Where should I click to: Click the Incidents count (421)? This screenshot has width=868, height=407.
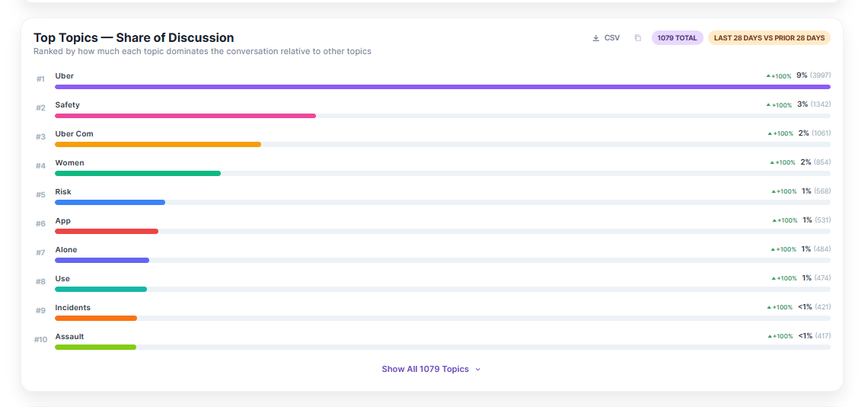pos(822,306)
